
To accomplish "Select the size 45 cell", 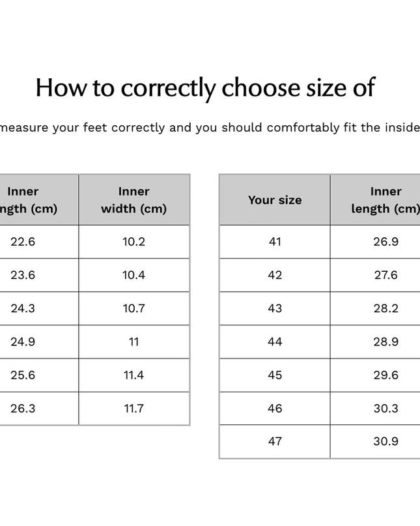I will [x=275, y=375].
